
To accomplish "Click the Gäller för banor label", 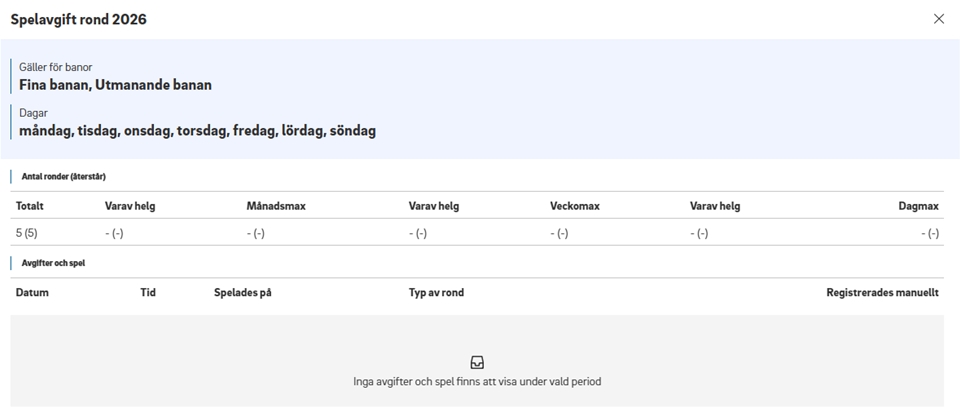I will (55, 67).
